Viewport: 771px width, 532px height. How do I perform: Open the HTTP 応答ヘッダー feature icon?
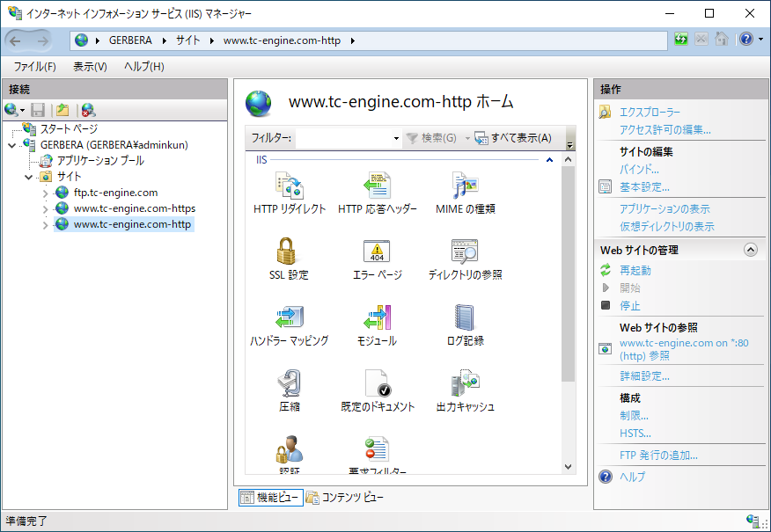pyautogui.click(x=378, y=186)
